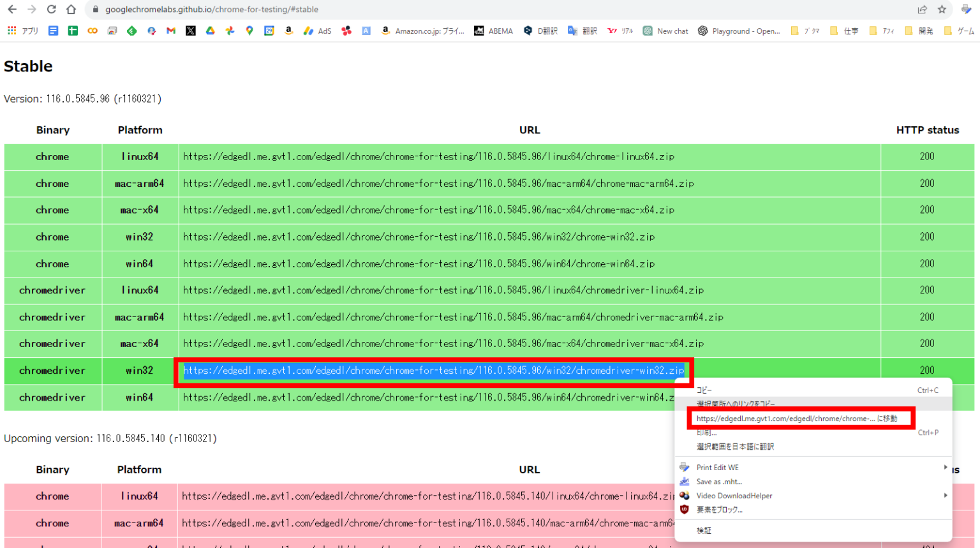Open the ChatGPT New chat bookmark
The width and height of the screenshot is (980, 548).
pyautogui.click(x=665, y=30)
